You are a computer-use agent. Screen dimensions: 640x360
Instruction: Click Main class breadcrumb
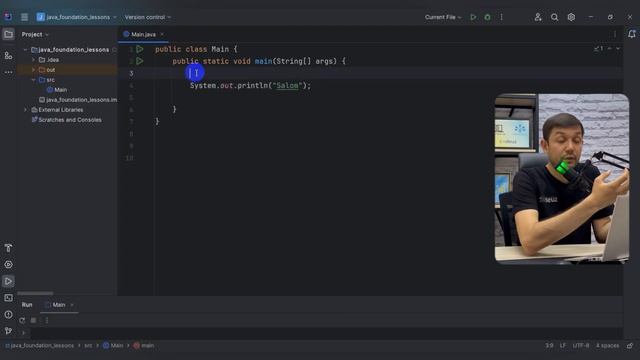point(113,346)
